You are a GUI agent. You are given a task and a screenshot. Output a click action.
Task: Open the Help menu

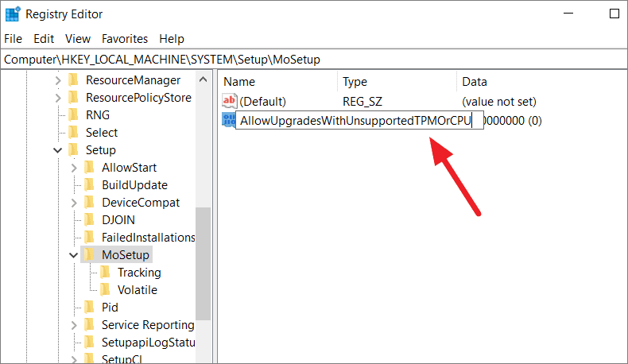[x=172, y=39]
